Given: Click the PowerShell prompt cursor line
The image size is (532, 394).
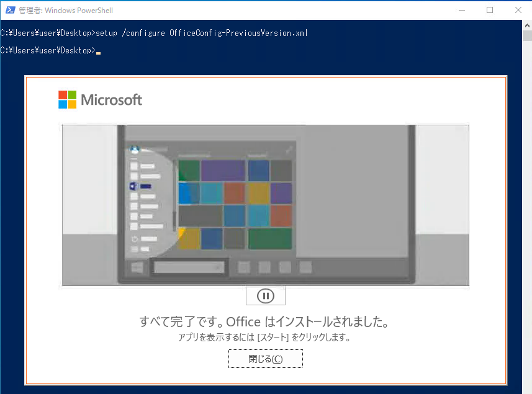Looking at the screenshot, I should click(51, 50).
